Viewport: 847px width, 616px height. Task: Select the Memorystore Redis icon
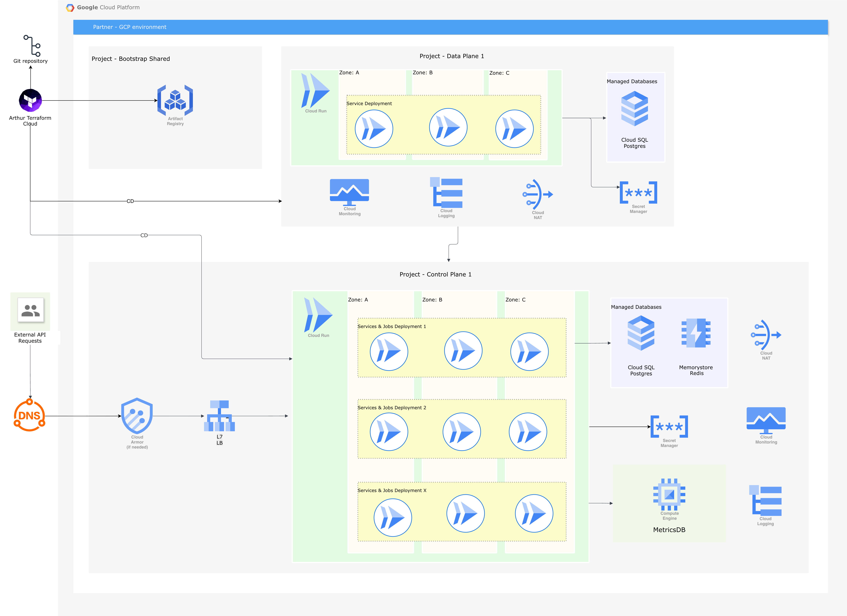pyautogui.click(x=696, y=333)
